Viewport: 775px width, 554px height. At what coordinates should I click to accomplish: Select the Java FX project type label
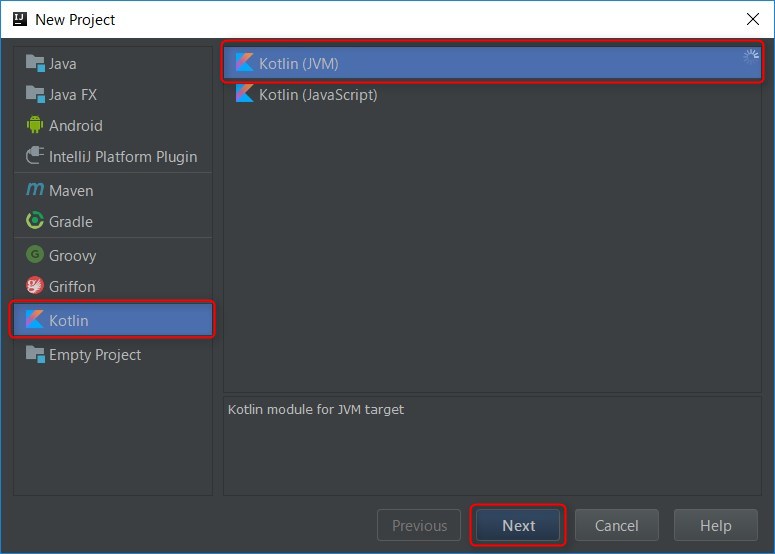pyautogui.click(x=73, y=94)
